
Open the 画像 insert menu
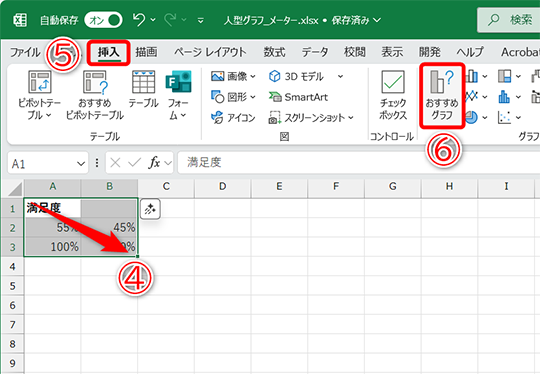[x=233, y=76]
